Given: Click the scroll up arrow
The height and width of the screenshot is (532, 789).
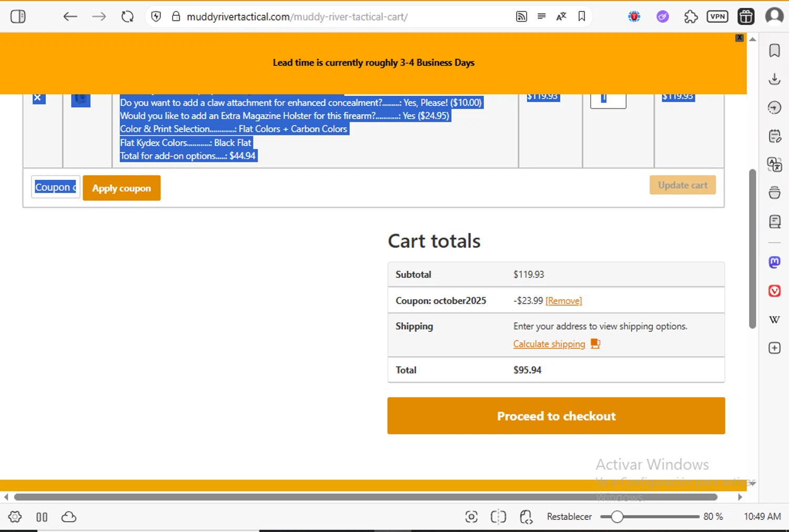Looking at the screenshot, I should pyautogui.click(x=753, y=39).
